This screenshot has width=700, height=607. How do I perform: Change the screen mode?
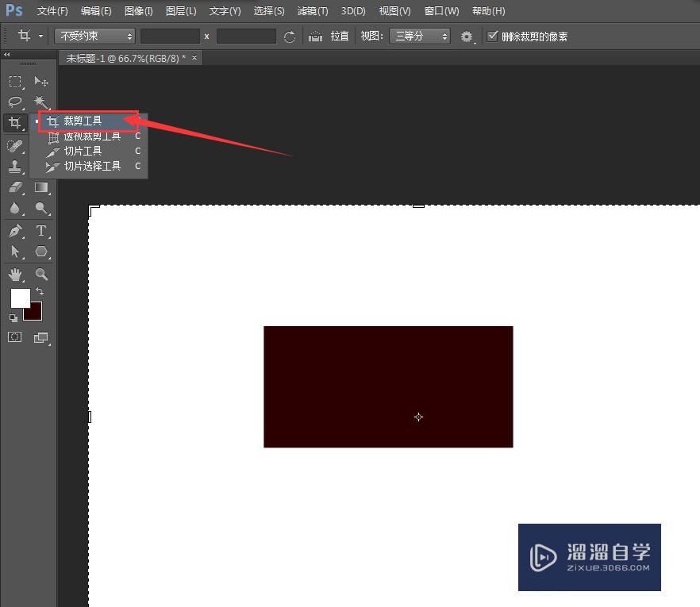41,337
